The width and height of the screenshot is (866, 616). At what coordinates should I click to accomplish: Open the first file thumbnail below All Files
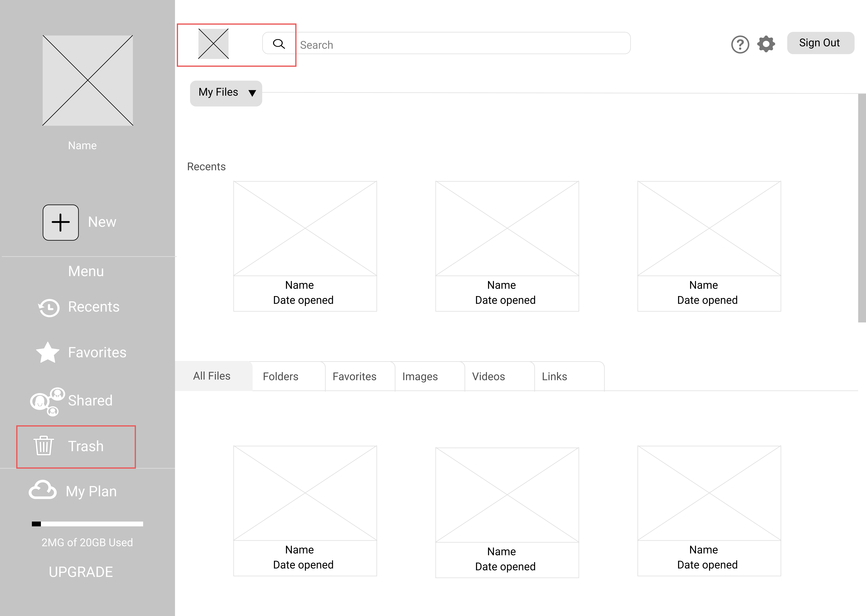tap(305, 511)
